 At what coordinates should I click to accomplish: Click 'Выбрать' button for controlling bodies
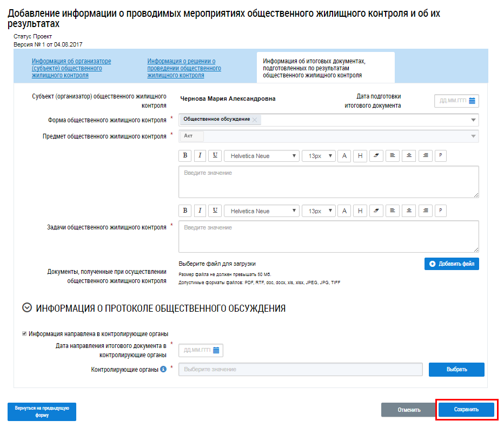pos(456,370)
